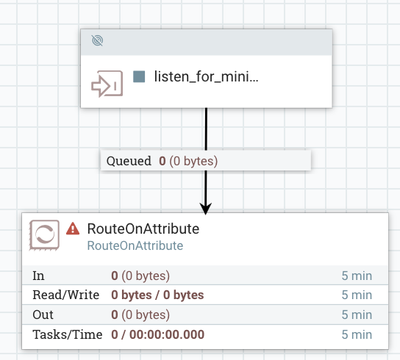
Task: Select the Queued 0 (0 bytes) connection label
Action: (206, 161)
